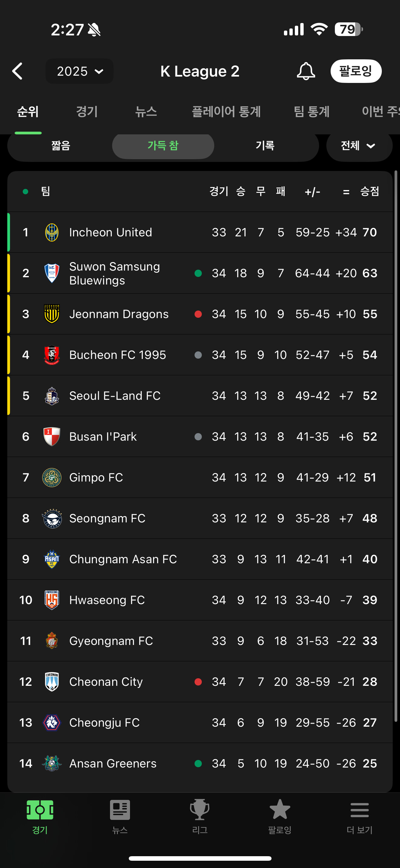The height and width of the screenshot is (868, 400).
Task: Select the 가득 참 table view
Action: [x=163, y=146]
